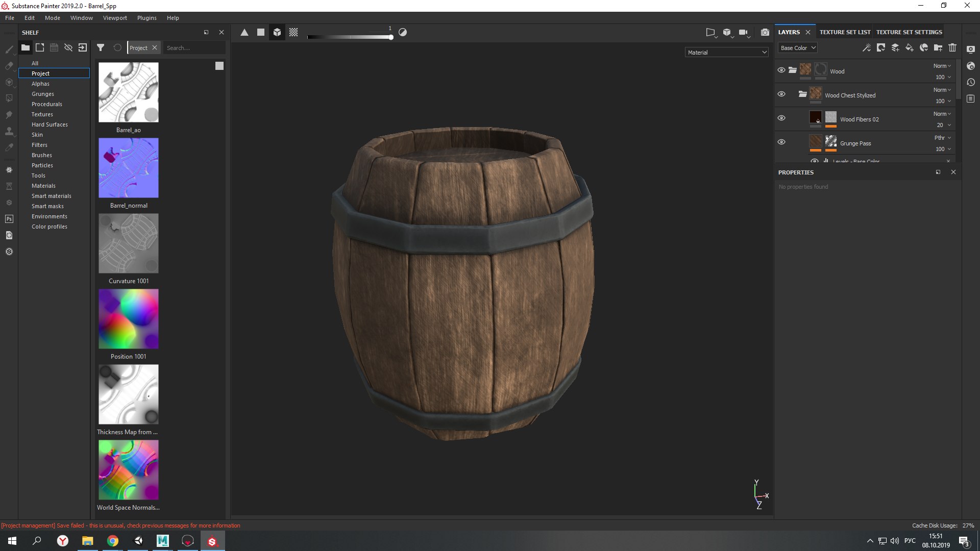
Task: Open Display Settings panel icon
Action: point(971,49)
